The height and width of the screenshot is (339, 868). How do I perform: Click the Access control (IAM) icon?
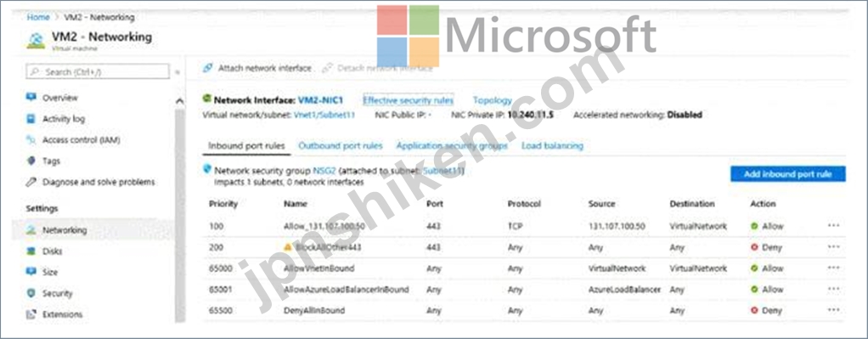pos(31,140)
